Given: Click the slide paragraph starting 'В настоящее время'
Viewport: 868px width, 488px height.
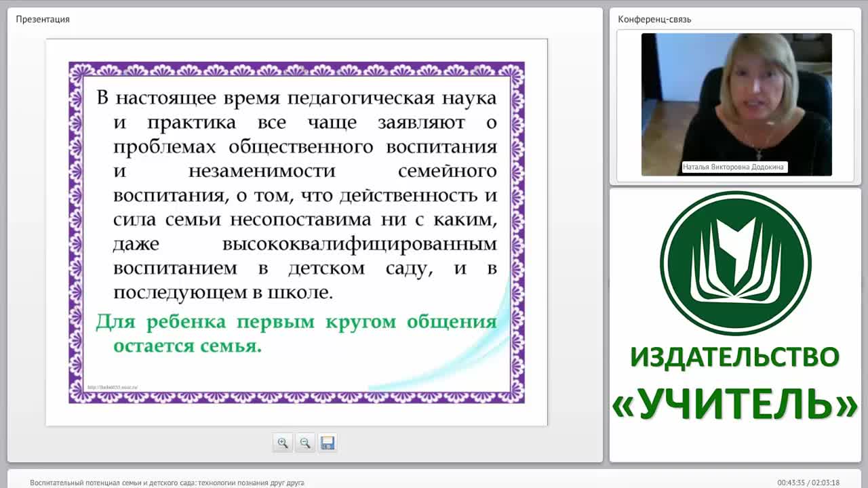Looking at the screenshot, I should point(296,195).
